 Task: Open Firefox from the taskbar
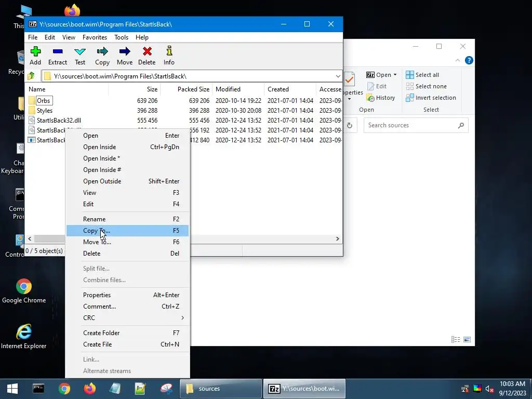89,389
